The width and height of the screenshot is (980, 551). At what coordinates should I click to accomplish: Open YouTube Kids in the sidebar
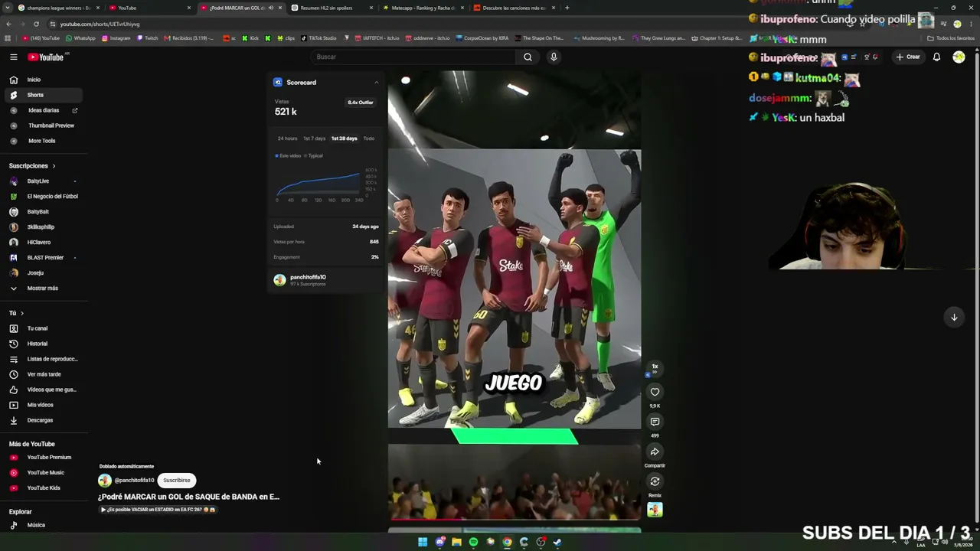click(43, 488)
